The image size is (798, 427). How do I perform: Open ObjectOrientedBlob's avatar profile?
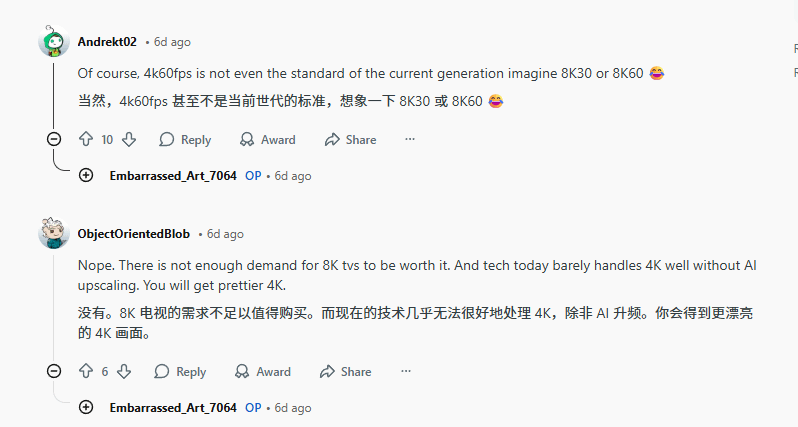tap(54, 234)
